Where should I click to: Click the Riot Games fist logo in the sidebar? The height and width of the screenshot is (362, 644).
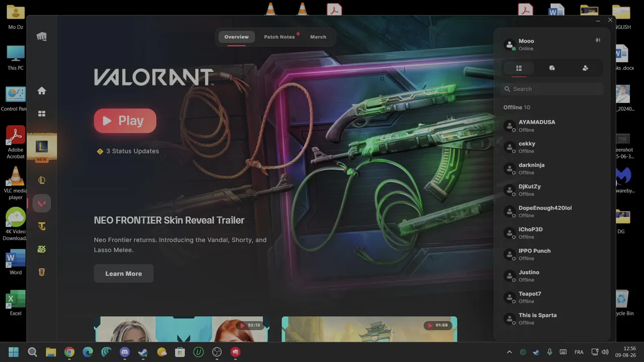point(42,37)
